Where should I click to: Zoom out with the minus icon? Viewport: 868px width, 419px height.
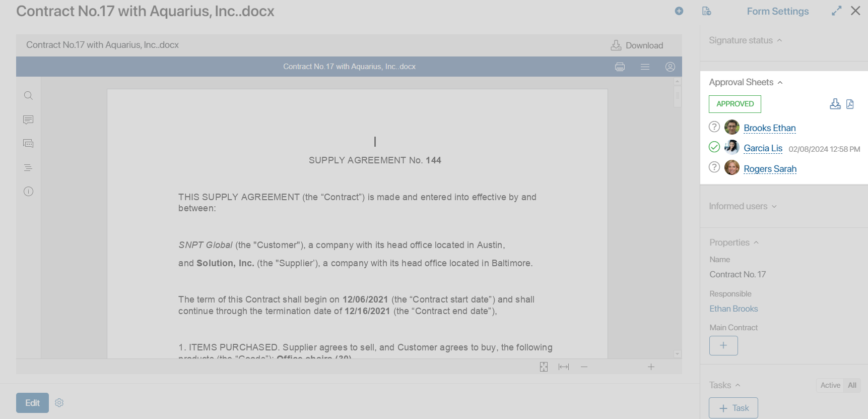[584, 367]
